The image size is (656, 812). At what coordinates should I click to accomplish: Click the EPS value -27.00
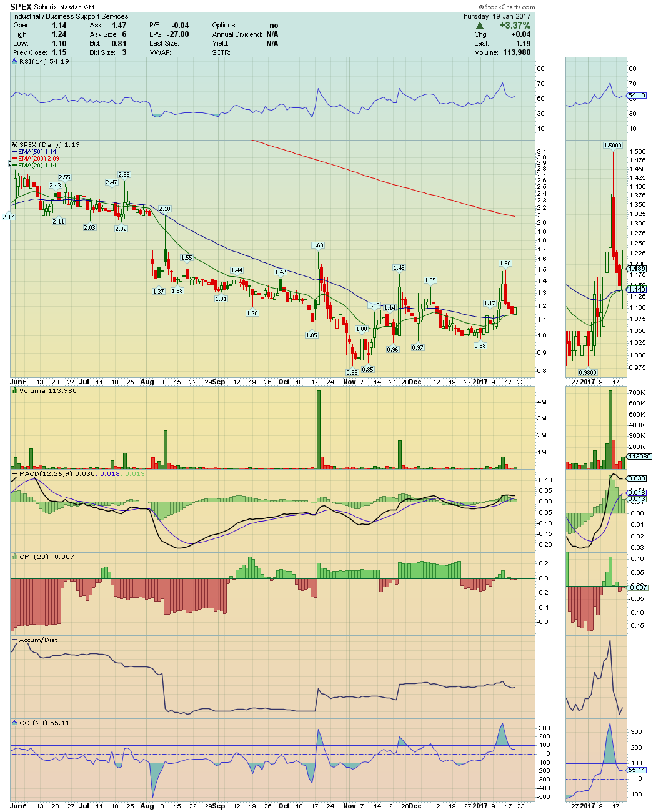coord(178,34)
